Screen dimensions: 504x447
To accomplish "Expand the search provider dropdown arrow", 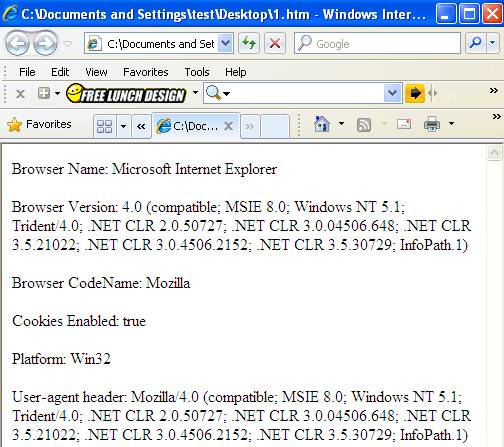I will (x=493, y=43).
